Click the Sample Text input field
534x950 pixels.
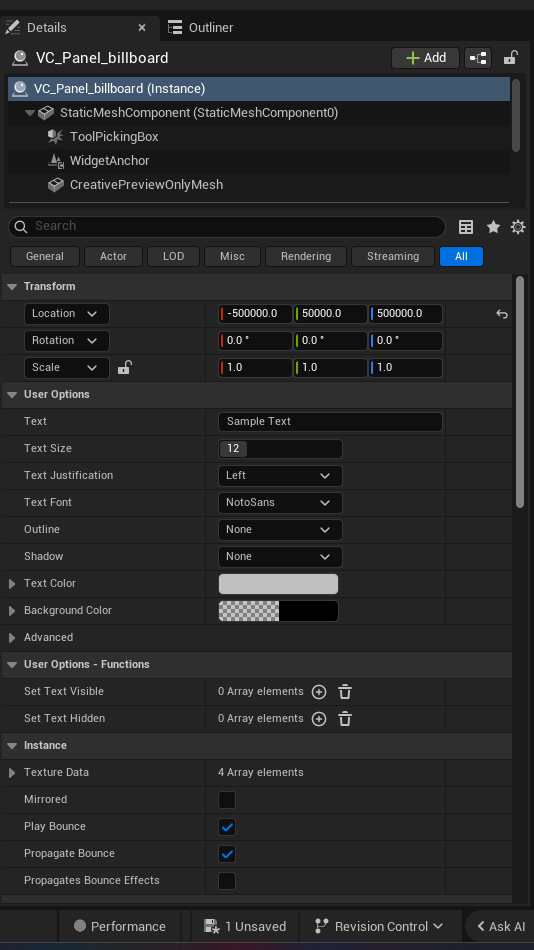point(330,422)
